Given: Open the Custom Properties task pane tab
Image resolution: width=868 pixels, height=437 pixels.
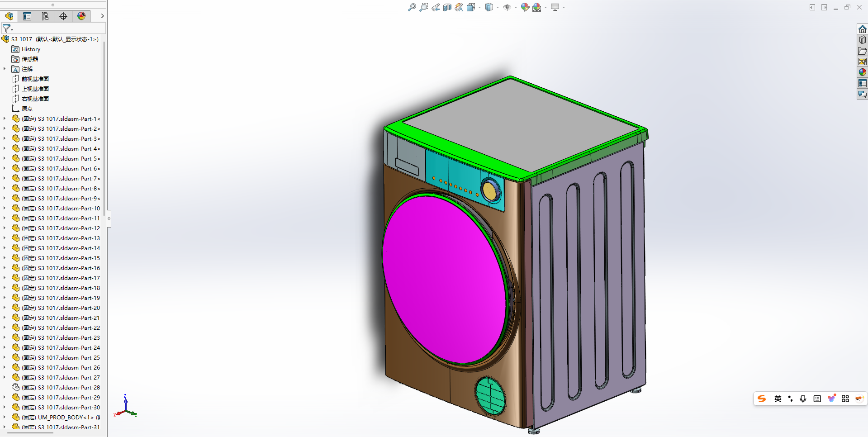Looking at the screenshot, I should pyautogui.click(x=863, y=83).
